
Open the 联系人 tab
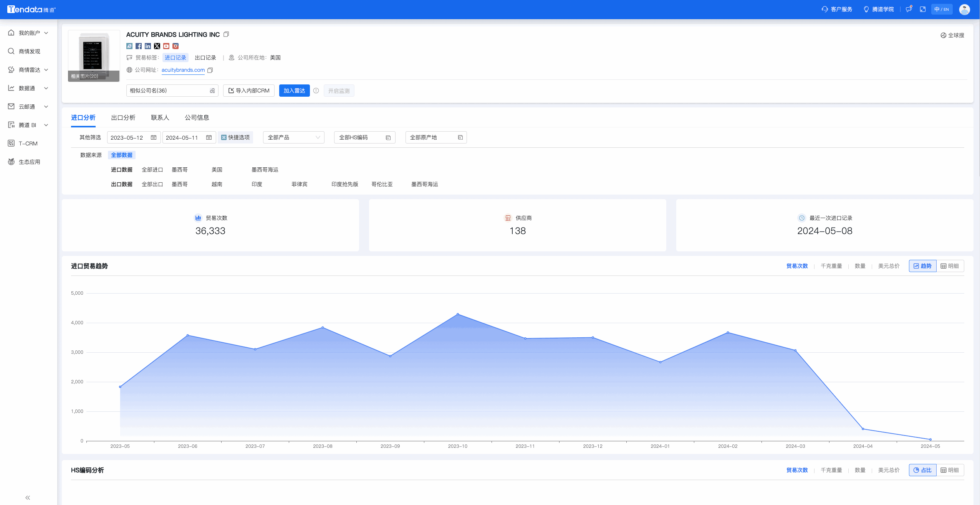160,117
